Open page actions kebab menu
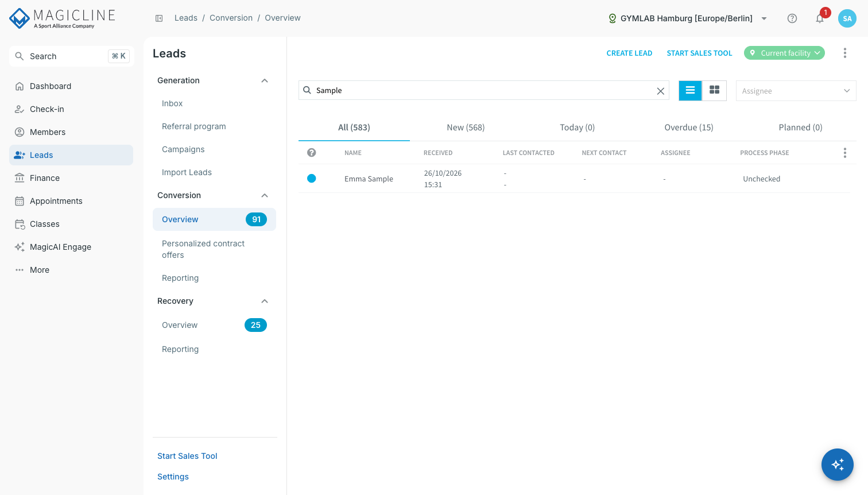Image resolution: width=868 pixels, height=495 pixels. point(844,53)
